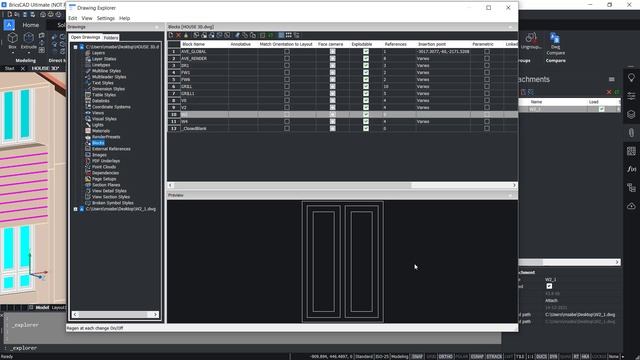Viewport: 640px width, 360px height.
Task: Collapse the Blocks panel header
Action: click(x=510, y=27)
